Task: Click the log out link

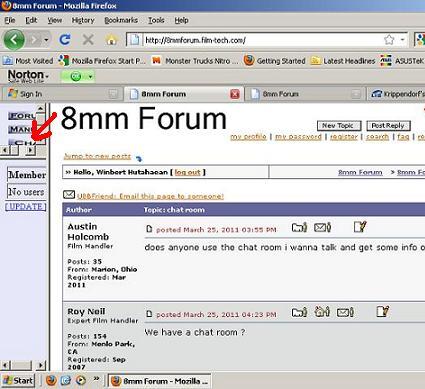Action: tap(187, 172)
